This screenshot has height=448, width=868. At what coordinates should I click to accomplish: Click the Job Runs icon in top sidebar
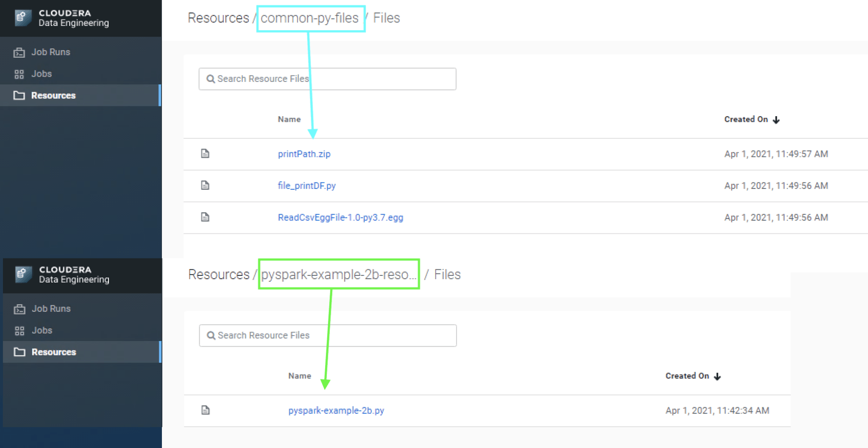click(19, 52)
